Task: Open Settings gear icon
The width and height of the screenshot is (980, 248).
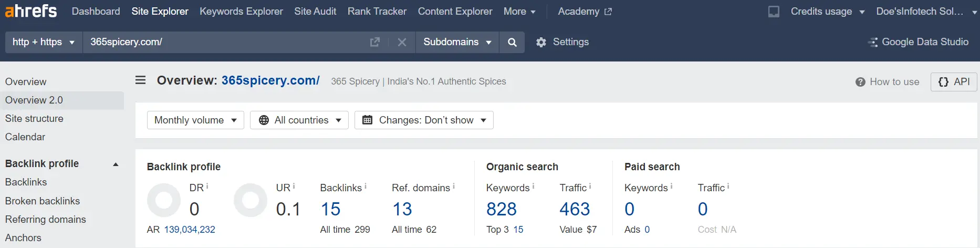Action: tap(541, 42)
